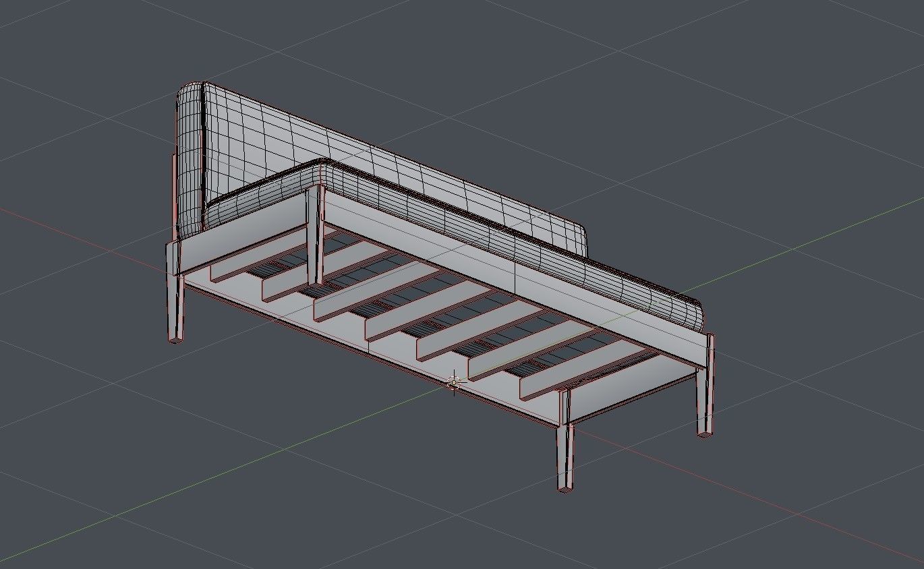Click the 3D cursor at the grid origin
Viewport: 924px width, 569px height.
[454, 382]
